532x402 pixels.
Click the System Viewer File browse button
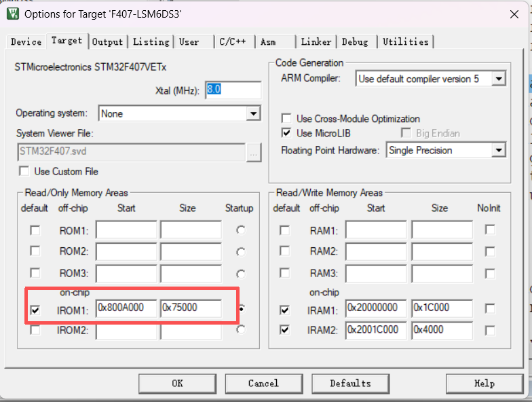coord(254,152)
